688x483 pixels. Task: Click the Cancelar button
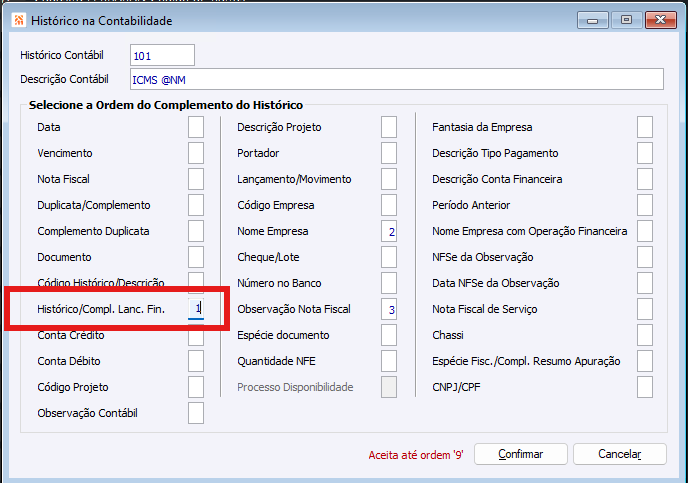(620, 454)
